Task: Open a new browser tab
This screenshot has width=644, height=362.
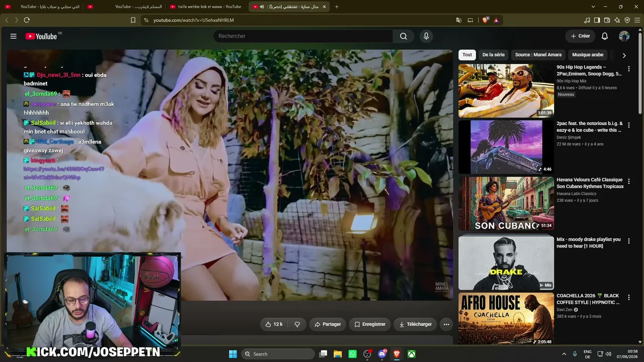Action: point(337,7)
